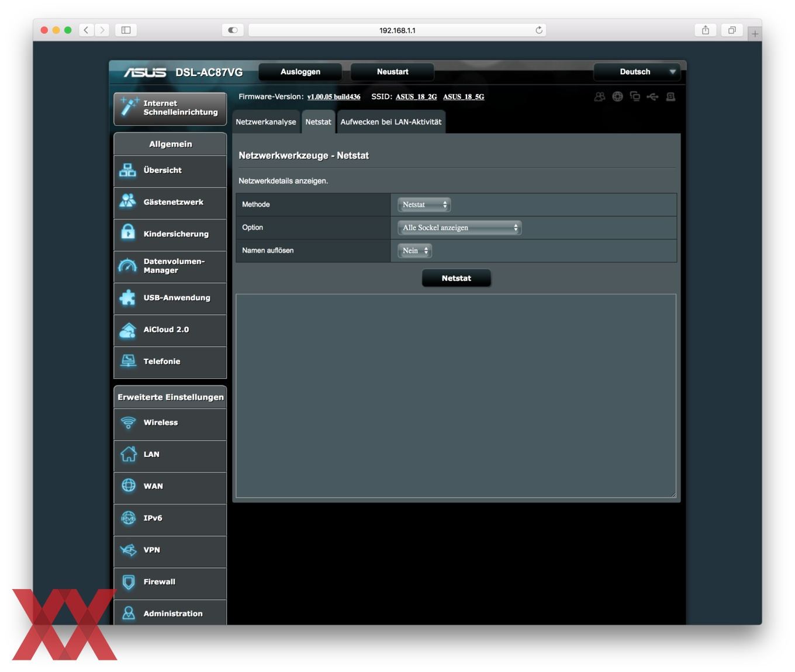Click the Ausloggen button

click(300, 72)
